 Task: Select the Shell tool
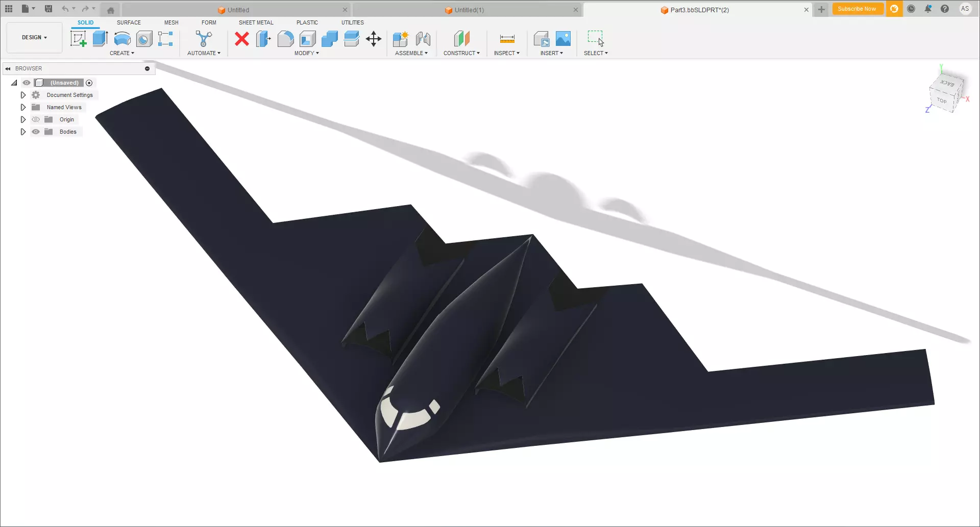click(x=308, y=39)
